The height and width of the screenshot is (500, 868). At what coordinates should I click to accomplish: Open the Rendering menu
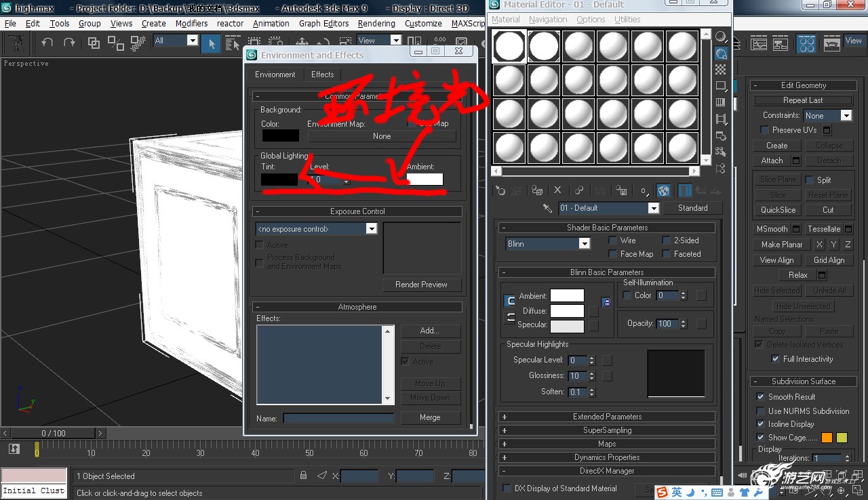[376, 23]
